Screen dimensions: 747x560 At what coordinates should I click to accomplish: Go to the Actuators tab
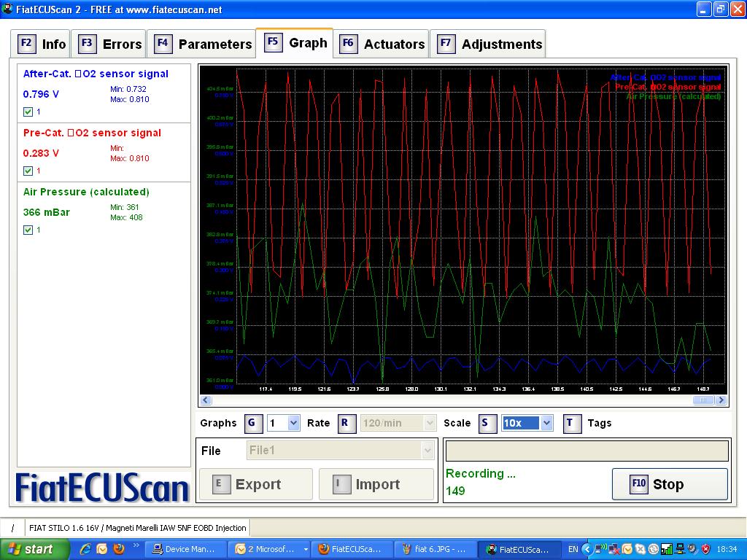382,44
